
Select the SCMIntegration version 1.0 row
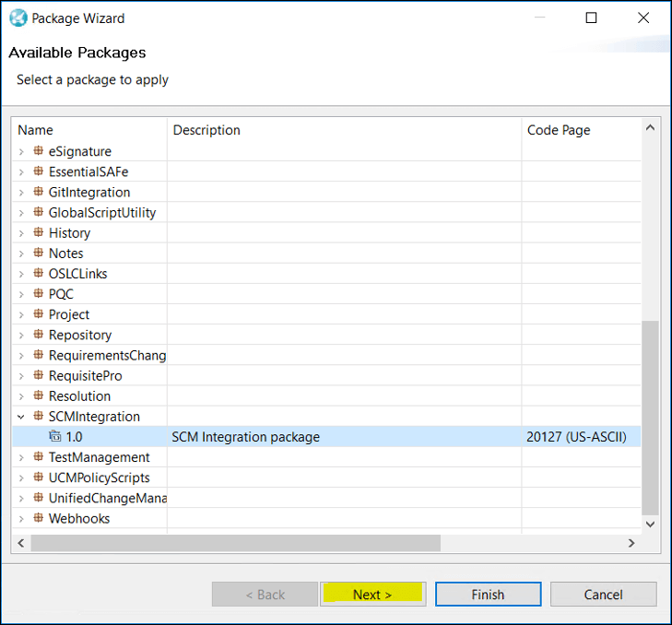326,436
